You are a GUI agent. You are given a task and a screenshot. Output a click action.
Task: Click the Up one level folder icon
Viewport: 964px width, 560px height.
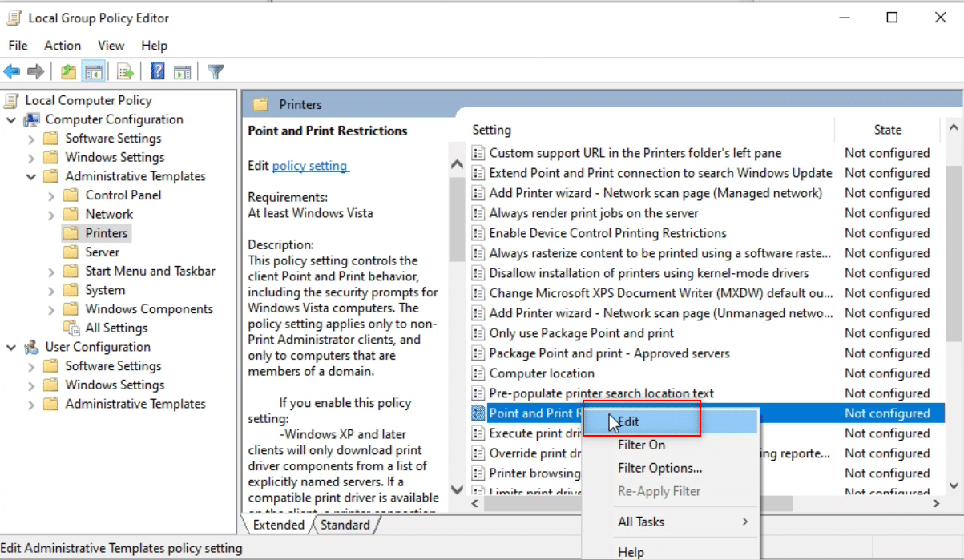[x=69, y=72]
